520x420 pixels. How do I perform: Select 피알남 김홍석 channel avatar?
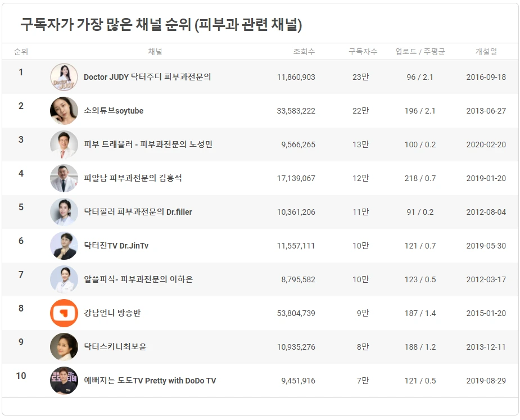tap(64, 178)
